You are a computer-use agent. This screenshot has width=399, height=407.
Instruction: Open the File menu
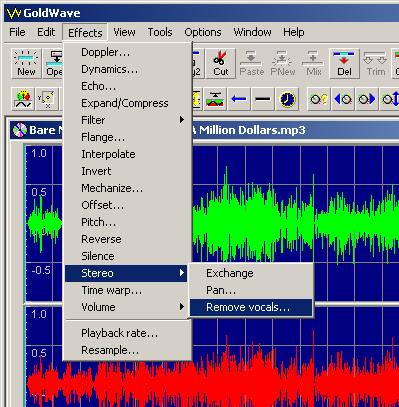(x=17, y=32)
